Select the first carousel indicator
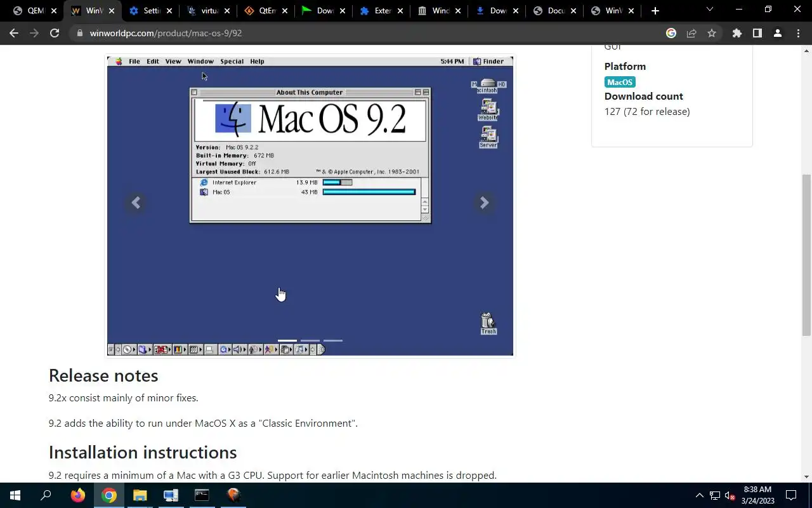The width and height of the screenshot is (812, 508). pos(287,340)
